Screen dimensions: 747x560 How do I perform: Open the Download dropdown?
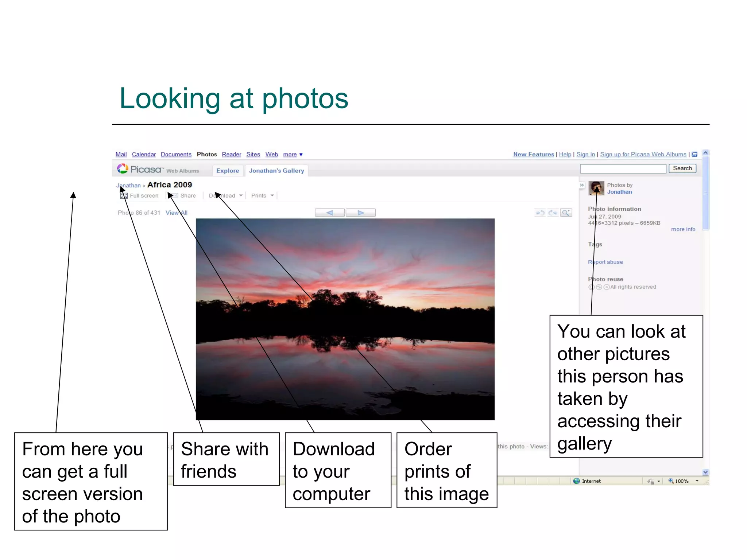coord(225,196)
